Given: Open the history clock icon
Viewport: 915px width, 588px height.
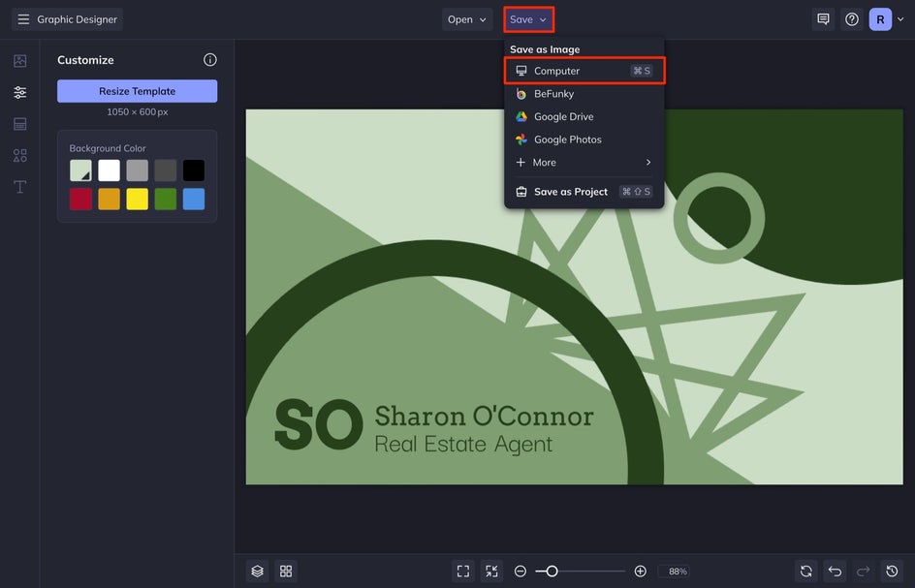Looking at the screenshot, I should coord(893,572).
